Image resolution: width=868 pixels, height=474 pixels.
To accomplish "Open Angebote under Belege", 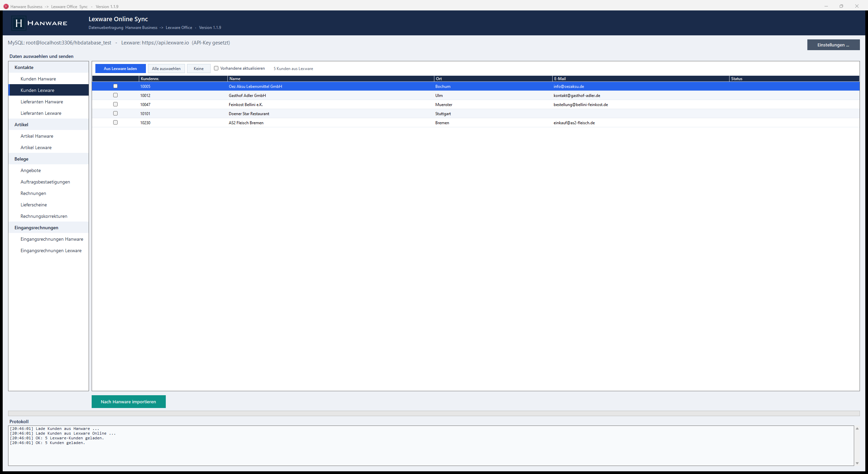I will [49, 170].
